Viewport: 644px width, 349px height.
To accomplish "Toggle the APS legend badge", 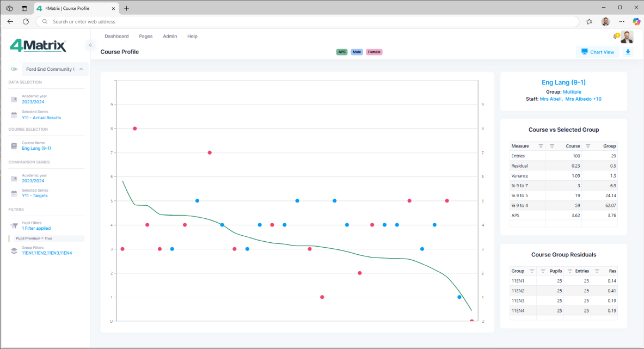I will [342, 52].
